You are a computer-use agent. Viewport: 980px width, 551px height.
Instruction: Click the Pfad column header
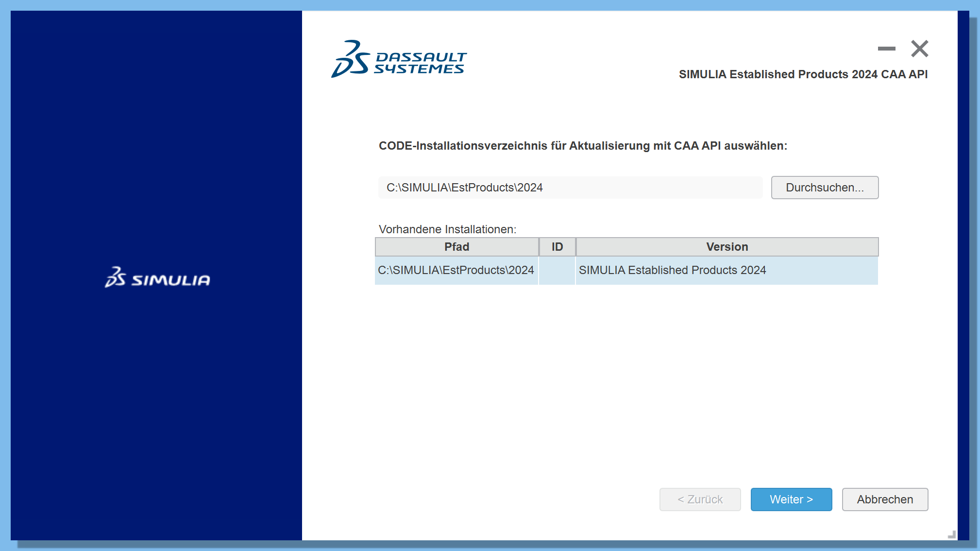pyautogui.click(x=456, y=247)
